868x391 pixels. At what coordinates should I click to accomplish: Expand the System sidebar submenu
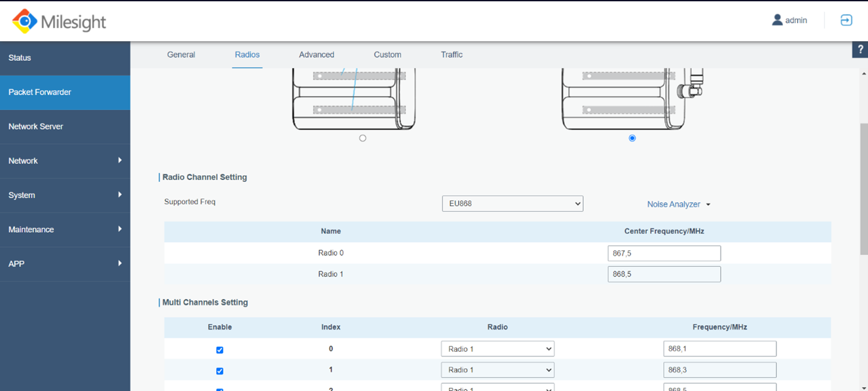coord(120,195)
